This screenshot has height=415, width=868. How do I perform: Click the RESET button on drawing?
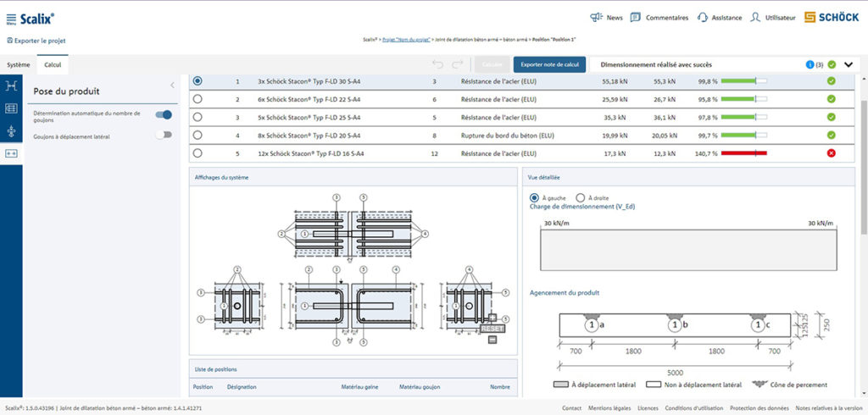(x=492, y=328)
